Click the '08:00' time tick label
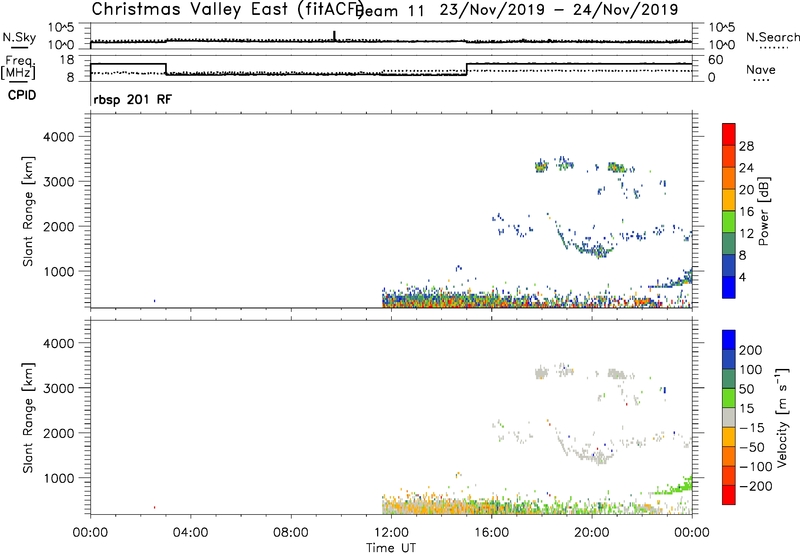Screen dimensions: 800x554 click(x=291, y=533)
